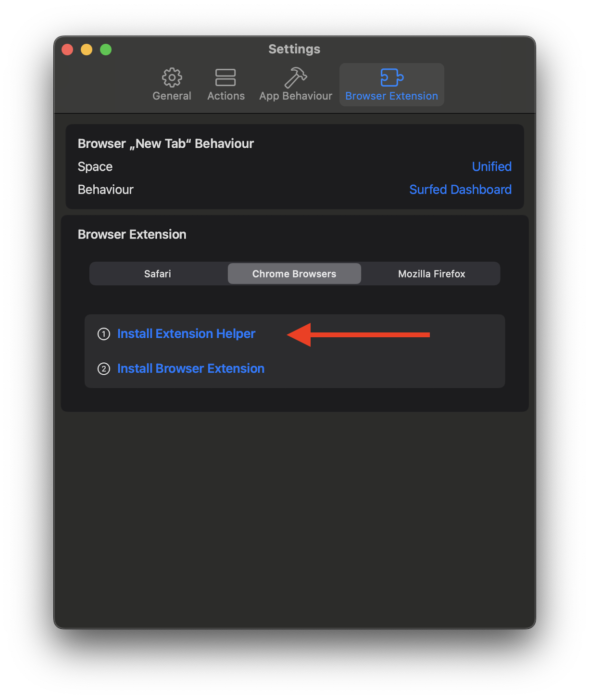Screen dimensions: 589x700
Task: Click the Space label
Action: [x=95, y=167]
